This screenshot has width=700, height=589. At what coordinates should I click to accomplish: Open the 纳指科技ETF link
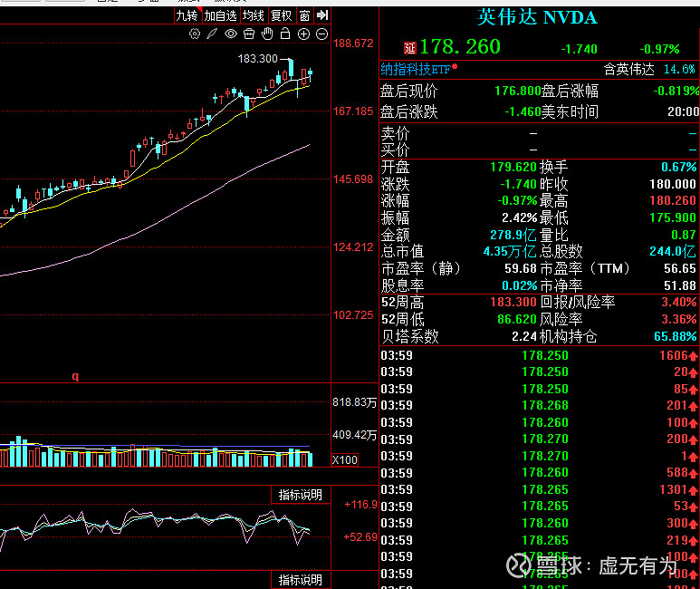pos(416,69)
